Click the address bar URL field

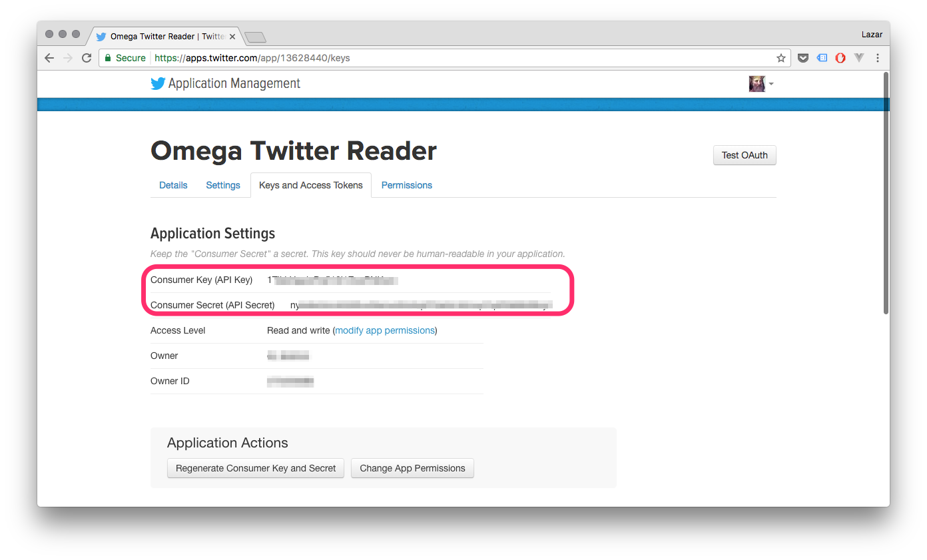(x=445, y=58)
